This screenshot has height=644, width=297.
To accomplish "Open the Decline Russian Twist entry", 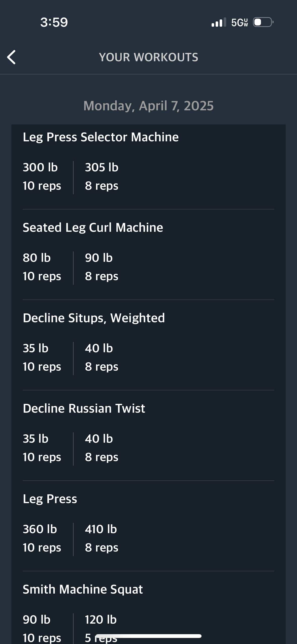I will click(84, 408).
